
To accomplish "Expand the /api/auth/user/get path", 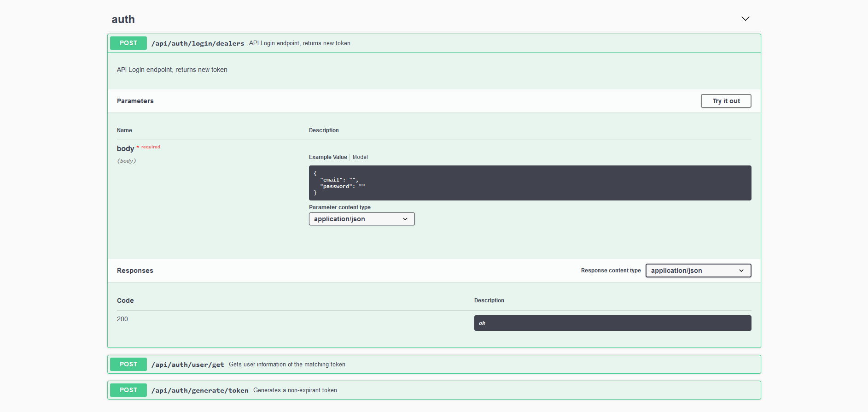I will pos(188,365).
